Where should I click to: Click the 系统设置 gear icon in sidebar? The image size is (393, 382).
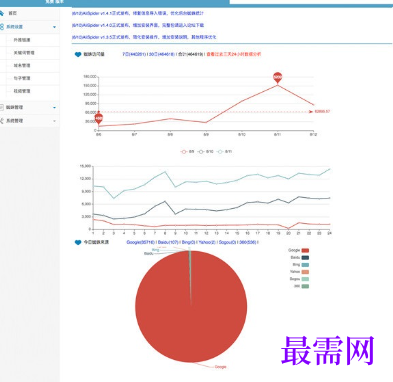[2, 27]
